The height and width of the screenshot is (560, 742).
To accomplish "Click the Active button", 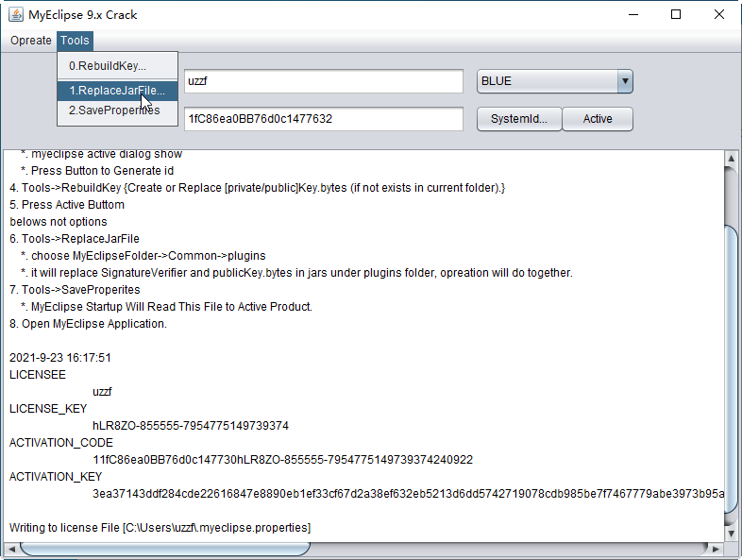I will (x=598, y=119).
